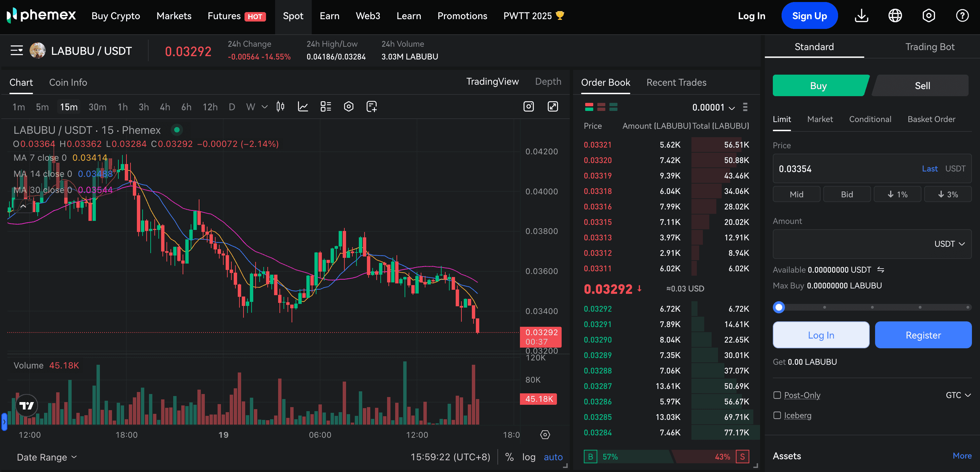The image size is (980, 472).
Task: Toggle the log scale option
Action: click(528, 457)
